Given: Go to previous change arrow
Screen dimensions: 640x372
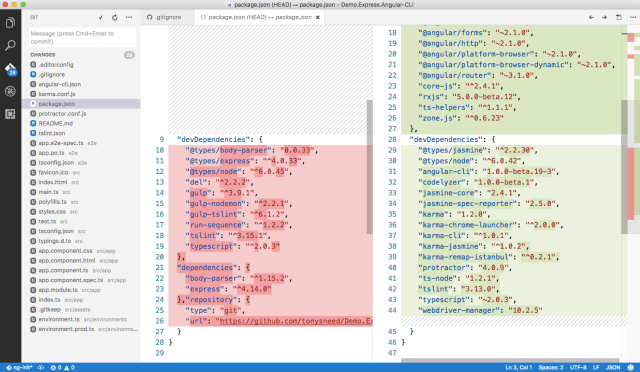Looking at the screenshot, I should click(x=591, y=17).
